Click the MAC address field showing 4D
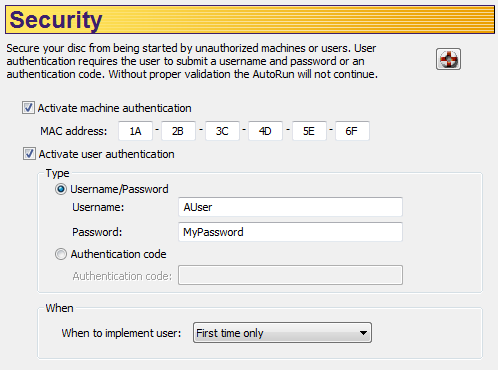The width and height of the screenshot is (499, 370). [x=265, y=131]
